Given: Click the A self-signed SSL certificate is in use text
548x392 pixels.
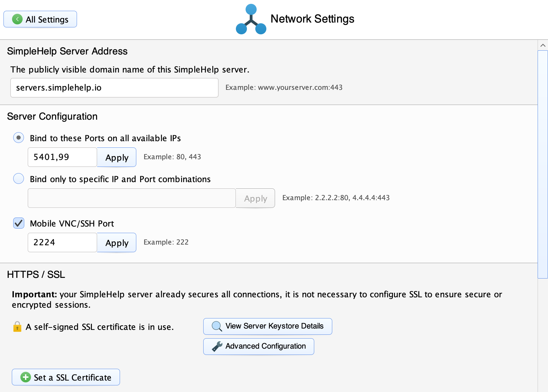Looking at the screenshot, I should tap(100, 327).
